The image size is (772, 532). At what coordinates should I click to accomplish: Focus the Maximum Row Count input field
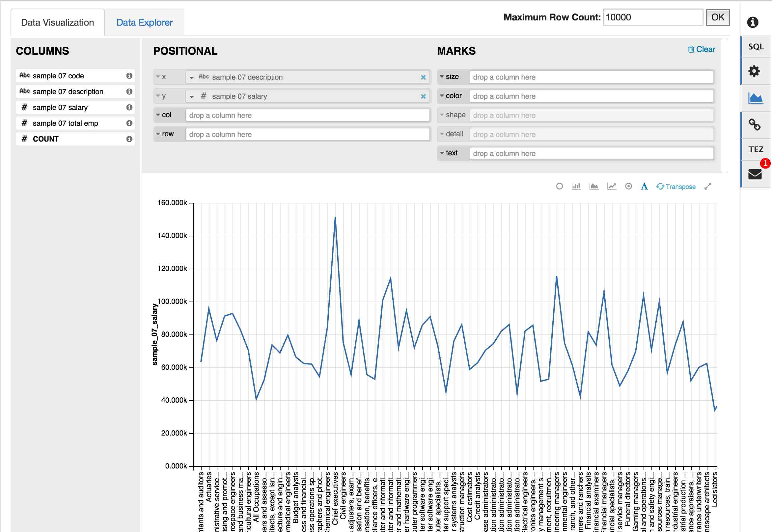coord(653,17)
